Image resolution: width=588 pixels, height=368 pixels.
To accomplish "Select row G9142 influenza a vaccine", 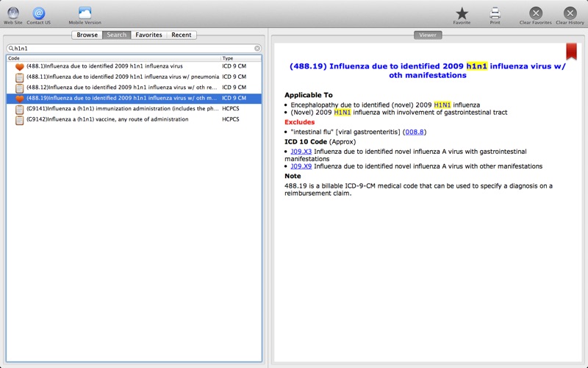I will [134, 119].
